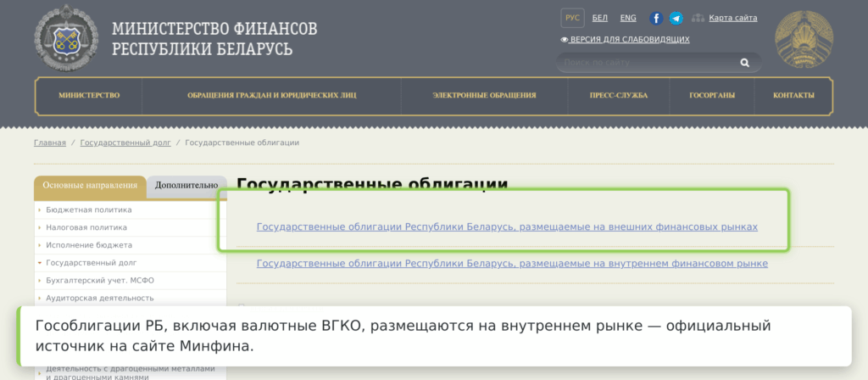Viewport: 868px width, 380px height.
Task: Click arrow bullet beside Бюджетная политика
Action: [x=39, y=210]
